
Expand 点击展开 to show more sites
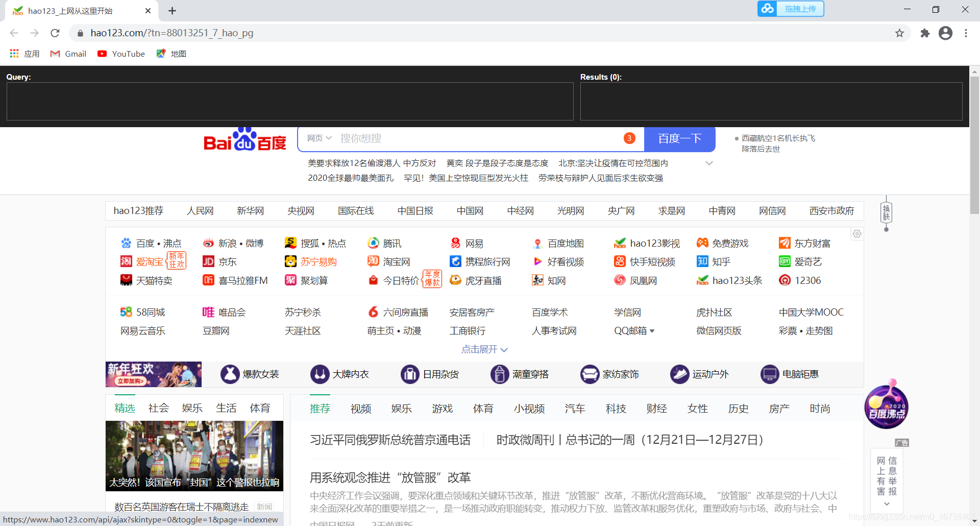(x=484, y=349)
